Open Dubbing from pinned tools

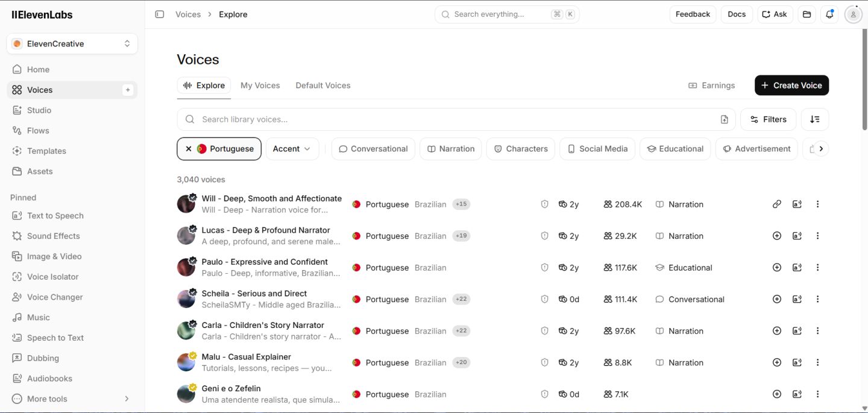point(72,358)
